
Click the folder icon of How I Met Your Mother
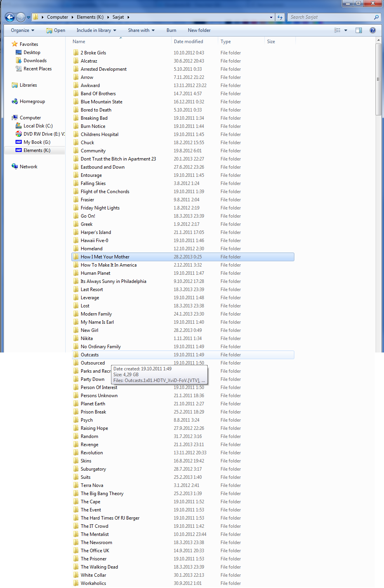(x=76, y=256)
